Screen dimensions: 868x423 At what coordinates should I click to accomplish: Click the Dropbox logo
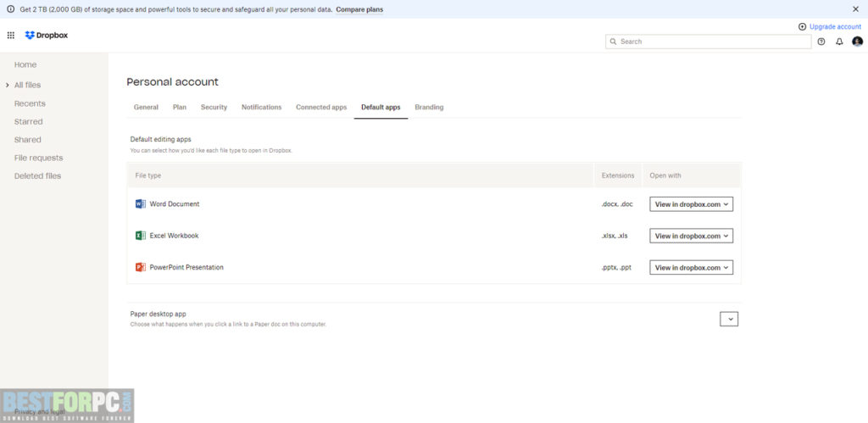(x=47, y=36)
